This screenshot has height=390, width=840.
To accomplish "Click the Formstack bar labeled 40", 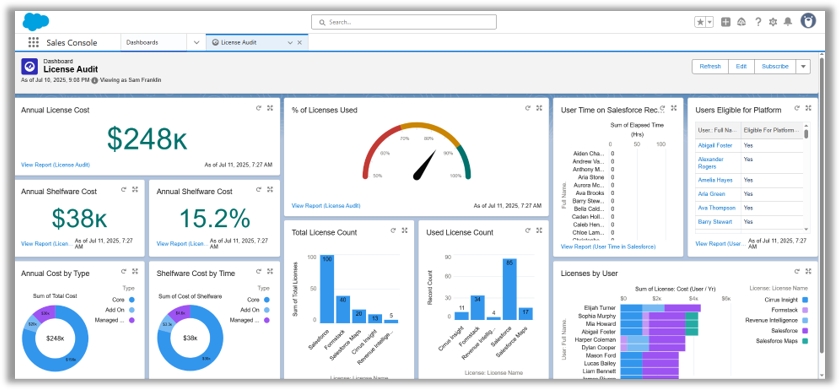I will pyautogui.click(x=343, y=309).
